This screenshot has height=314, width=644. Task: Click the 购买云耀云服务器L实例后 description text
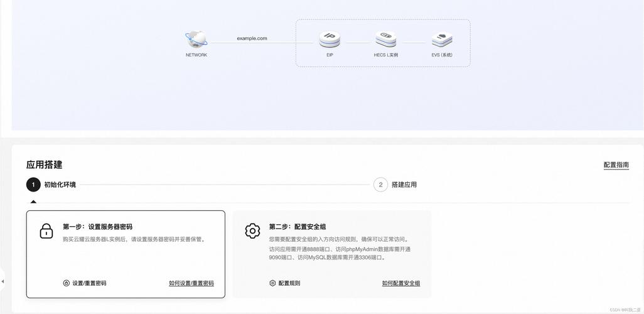[x=134, y=239]
